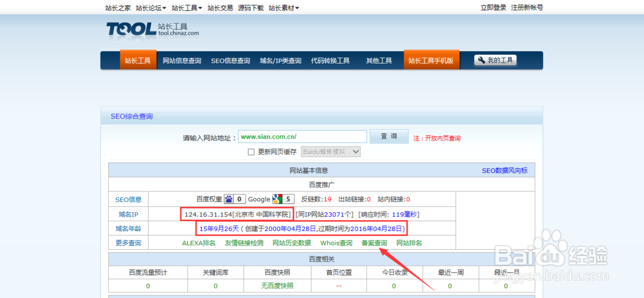Click the 首页位置 column header
This screenshot has height=298, width=644.
[x=339, y=272]
